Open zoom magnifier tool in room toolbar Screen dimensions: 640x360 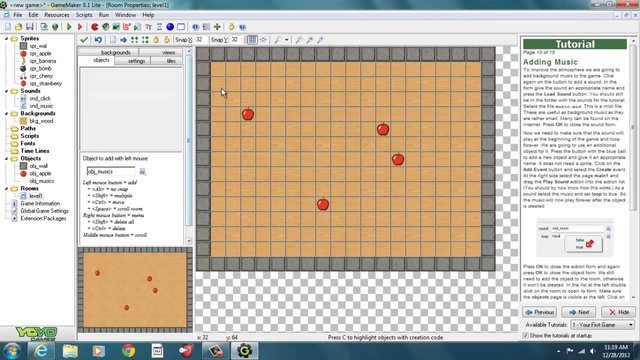(x=278, y=40)
